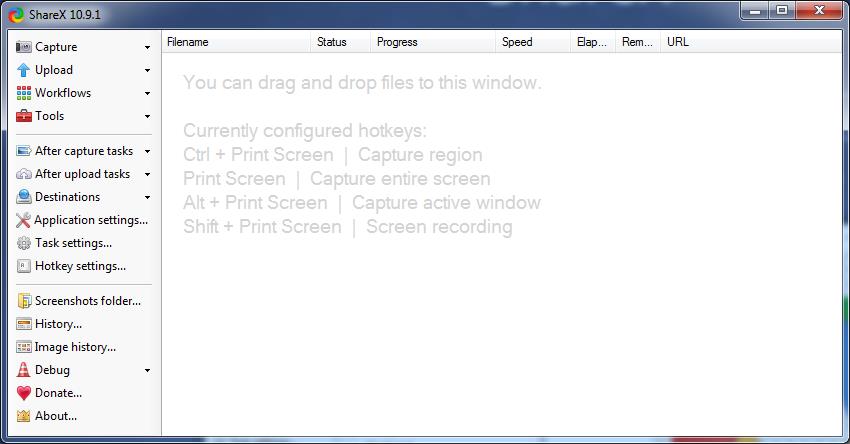Image resolution: width=850 pixels, height=444 pixels.
Task: Open the Upload menu label
Action: point(54,70)
